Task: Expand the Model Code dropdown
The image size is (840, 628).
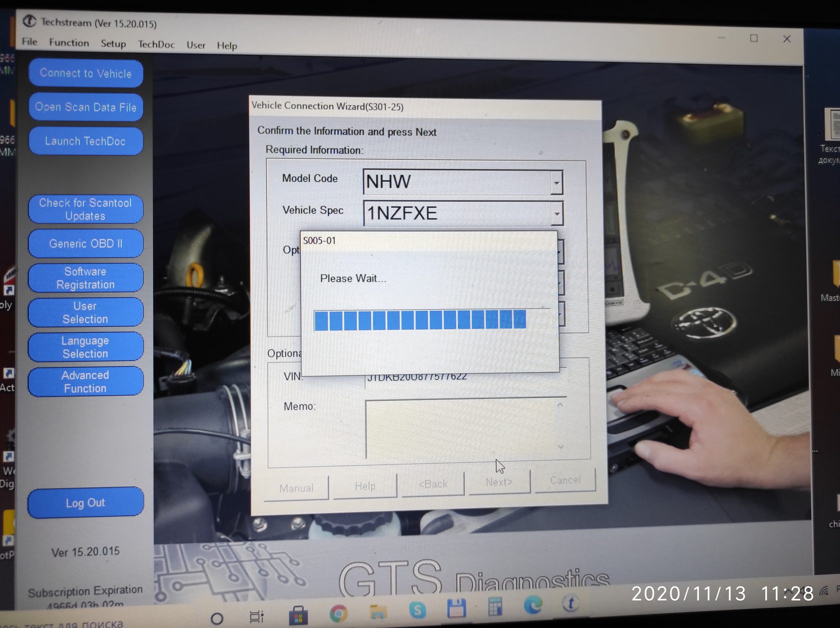Action: pyautogui.click(x=556, y=182)
